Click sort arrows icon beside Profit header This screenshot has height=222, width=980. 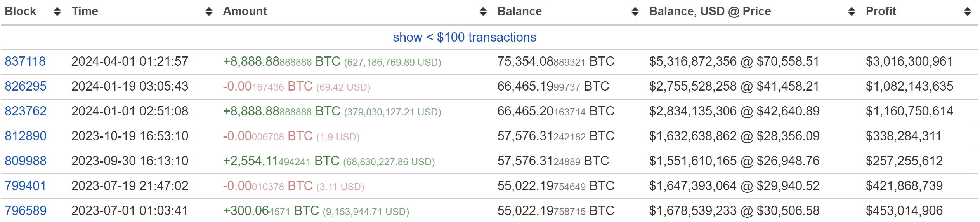point(968,12)
